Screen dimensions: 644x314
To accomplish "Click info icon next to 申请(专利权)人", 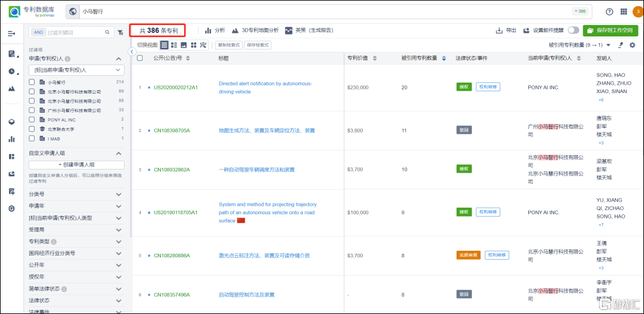I will 67,59.
